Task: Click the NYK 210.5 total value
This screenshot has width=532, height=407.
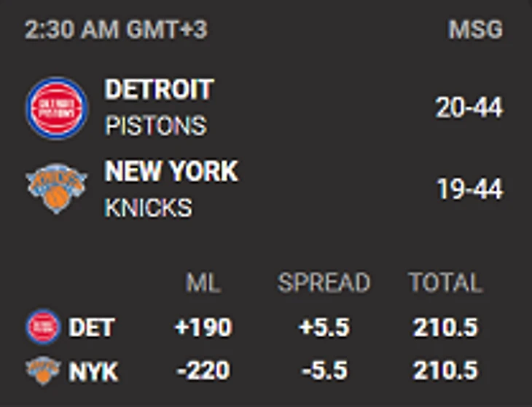Action: [445, 371]
